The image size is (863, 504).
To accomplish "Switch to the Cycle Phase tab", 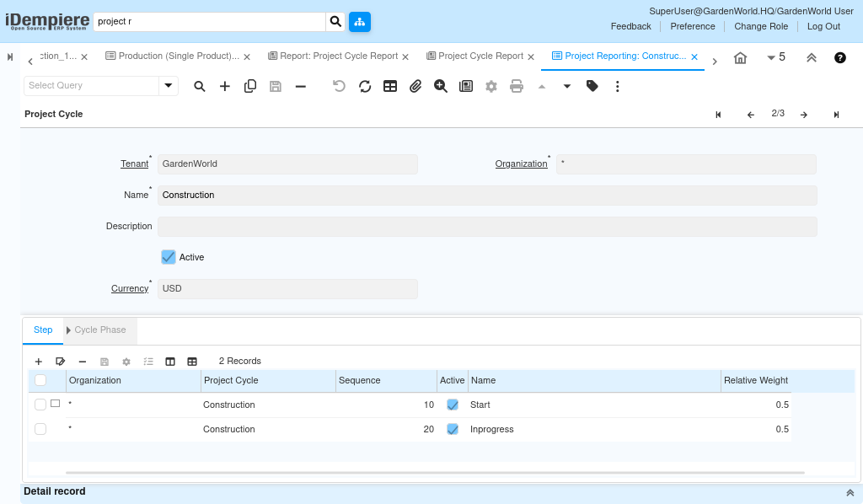I will coord(99,330).
